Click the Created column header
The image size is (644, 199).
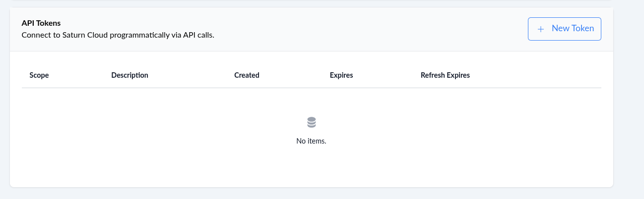click(247, 75)
